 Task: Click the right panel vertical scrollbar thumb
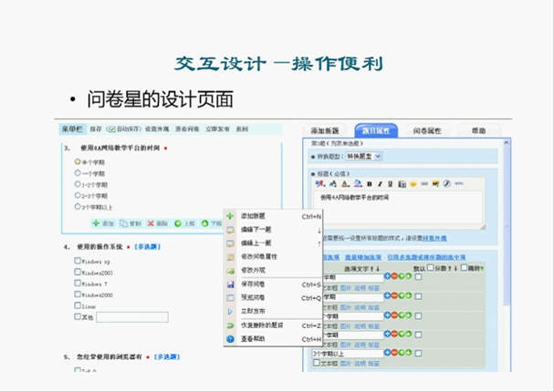507,226
